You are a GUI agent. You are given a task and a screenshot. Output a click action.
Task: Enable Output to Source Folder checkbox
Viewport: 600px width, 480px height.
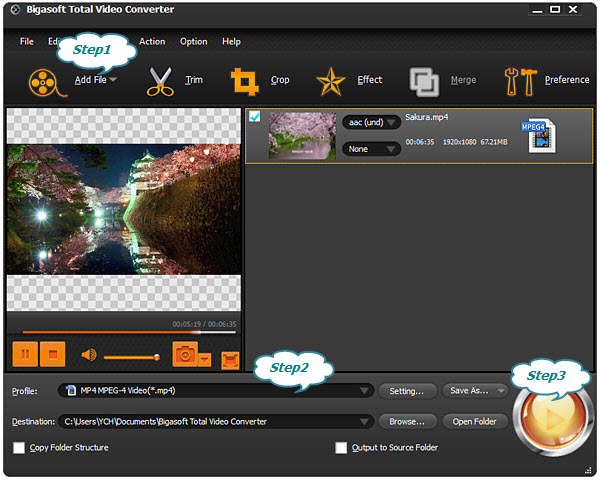tap(341, 447)
